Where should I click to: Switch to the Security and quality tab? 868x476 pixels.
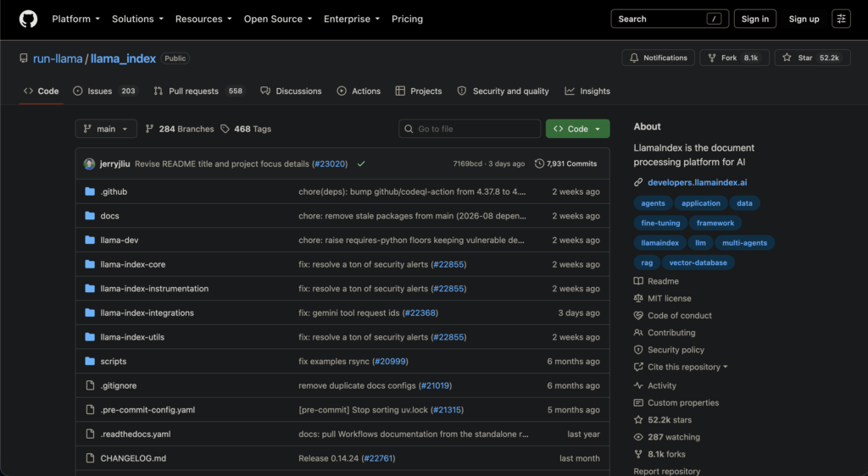pos(504,91)
